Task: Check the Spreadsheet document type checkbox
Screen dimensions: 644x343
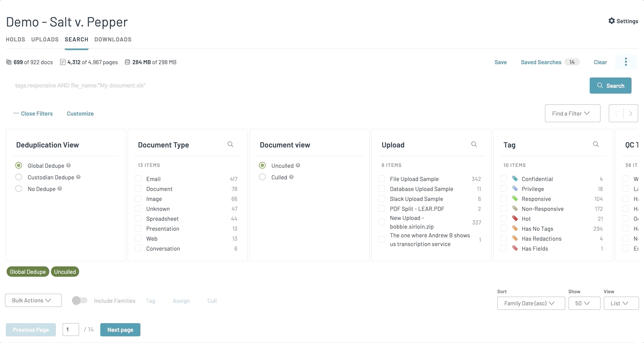Action: 138,218
